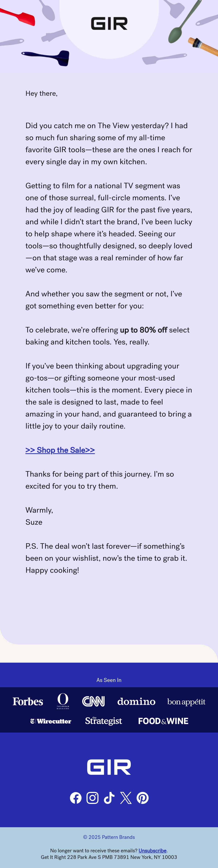Click the CNN logo
This screenshot has width=218, height=868.
pyautogui.click(x=94, y=702)
